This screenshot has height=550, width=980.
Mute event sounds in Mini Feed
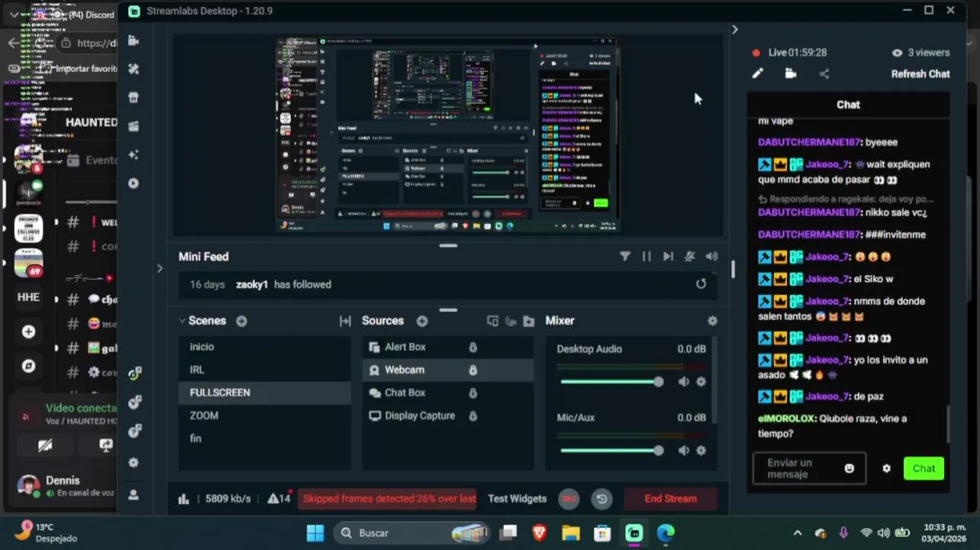pos(690,257)
